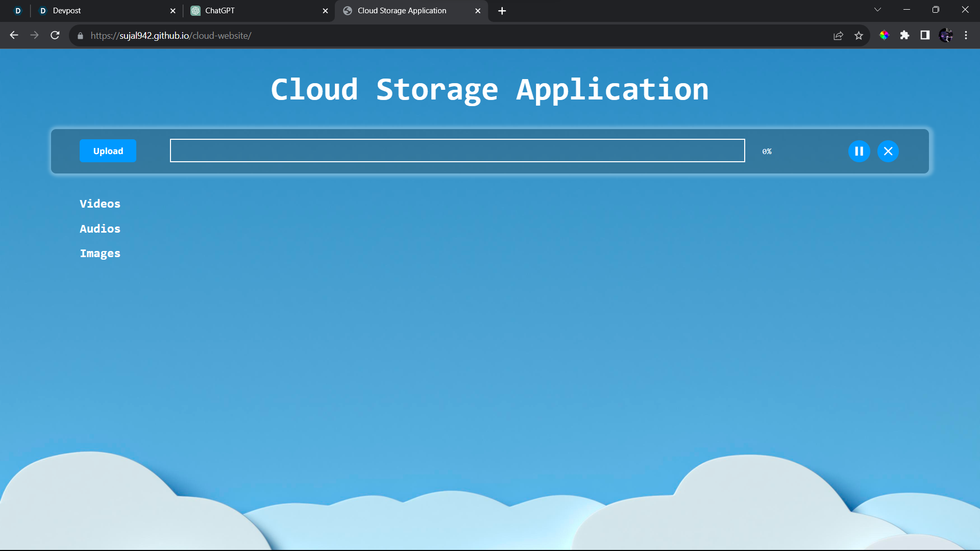This screenshot has height=551, width=980.
Task: Switch to the Devpost tab
Action: pyautogui.click(x=102, y=11)
